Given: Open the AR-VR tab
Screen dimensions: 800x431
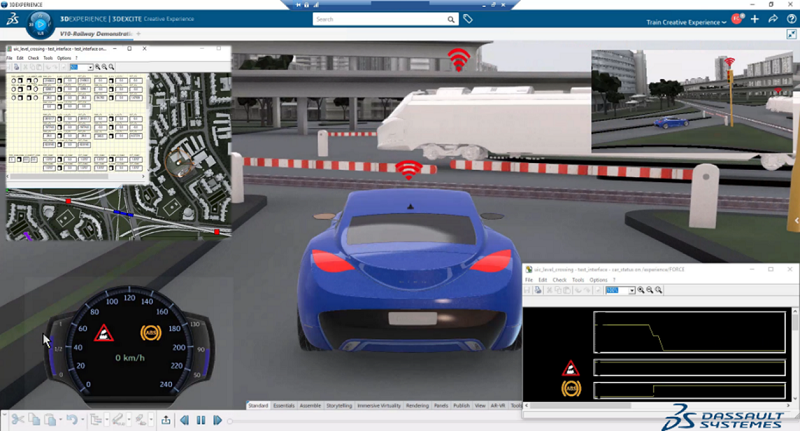Looking at the screenshot, I should point(497,405).
